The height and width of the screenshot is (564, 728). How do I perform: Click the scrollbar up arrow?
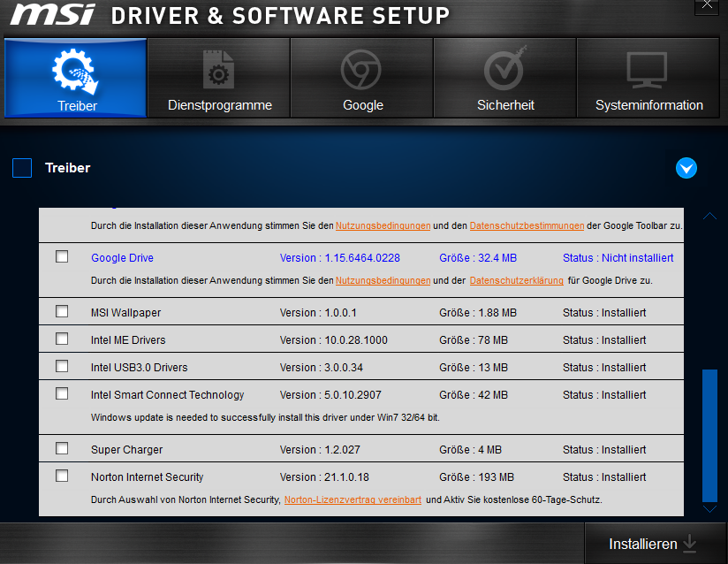coord(710,216)
